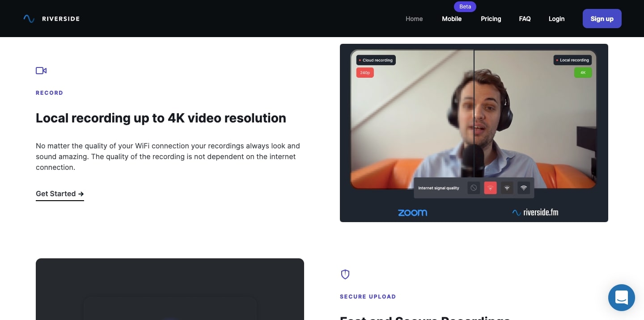Screen dimensions: 644x320
Task: Click the WiFi connection description paragraph
Action: click(x=168, y=156)
